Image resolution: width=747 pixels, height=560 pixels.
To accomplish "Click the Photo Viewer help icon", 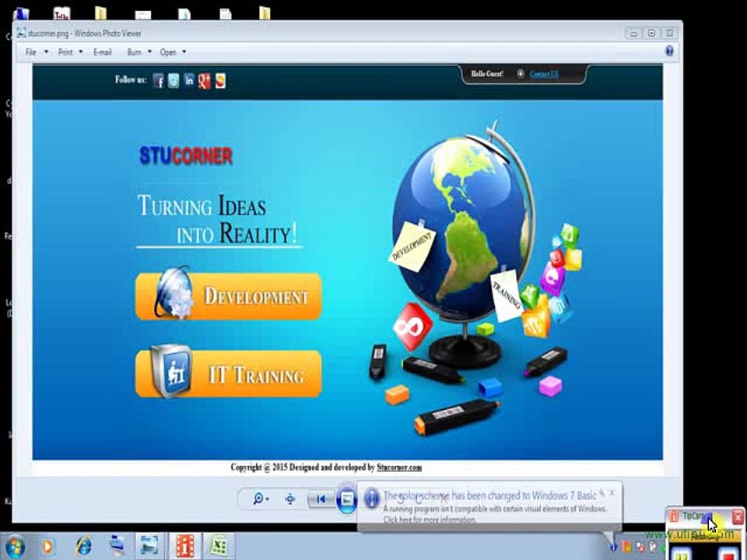I will pyautogui.click(x=669, y=51).
